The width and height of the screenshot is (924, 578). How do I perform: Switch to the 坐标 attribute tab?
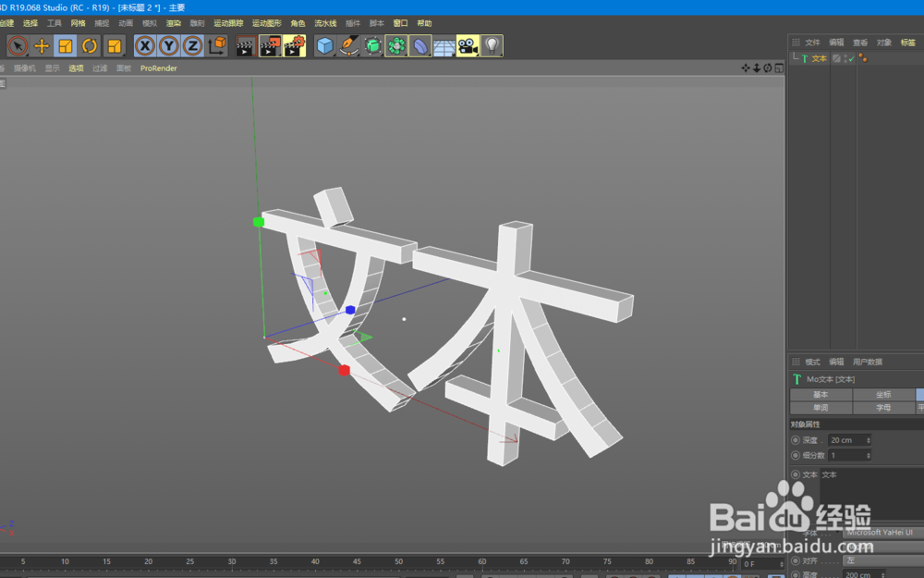[883, 395]
